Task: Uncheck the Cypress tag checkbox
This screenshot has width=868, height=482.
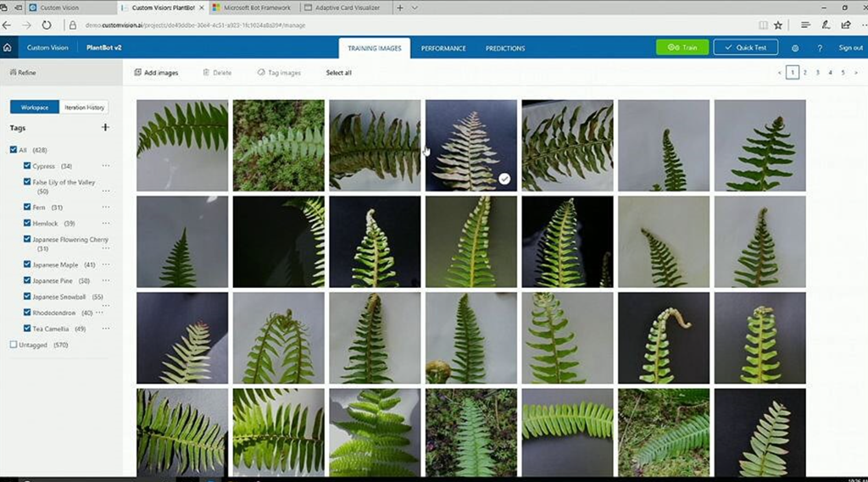Action: point(27,165)
